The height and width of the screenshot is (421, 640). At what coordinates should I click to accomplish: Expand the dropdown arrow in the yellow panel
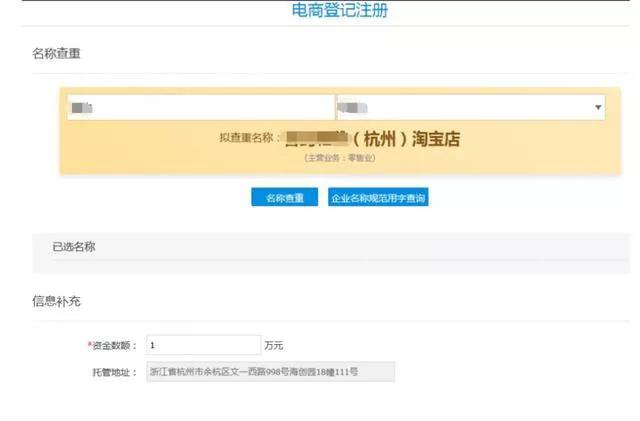pyautogui.click(x=598, y=107)
